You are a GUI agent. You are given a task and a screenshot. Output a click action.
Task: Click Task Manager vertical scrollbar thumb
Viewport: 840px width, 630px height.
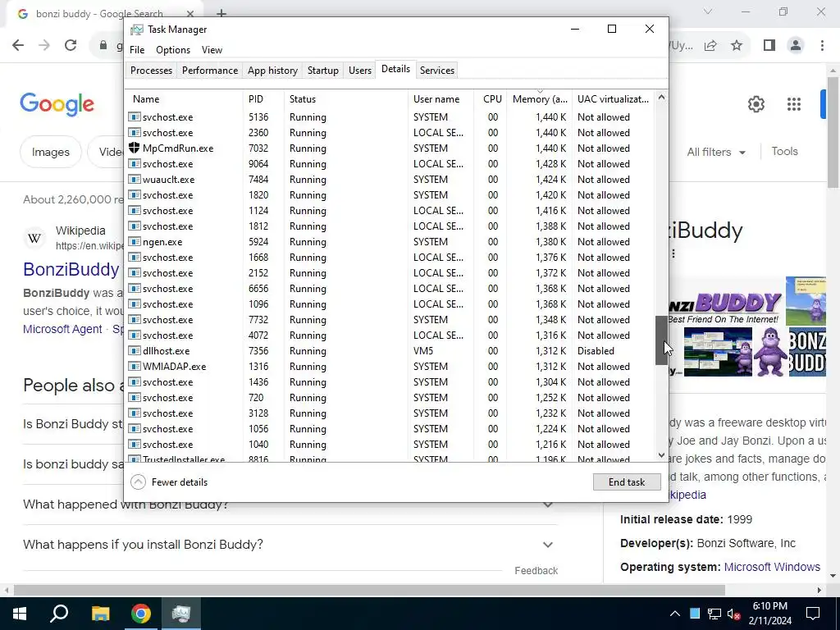pos(662,340)
